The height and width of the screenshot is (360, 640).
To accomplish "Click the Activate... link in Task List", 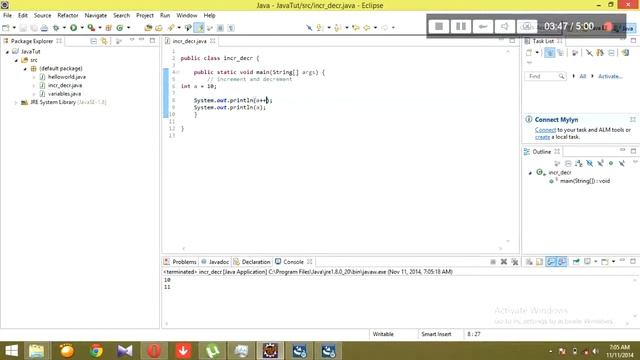I will (x=610, y=76).
